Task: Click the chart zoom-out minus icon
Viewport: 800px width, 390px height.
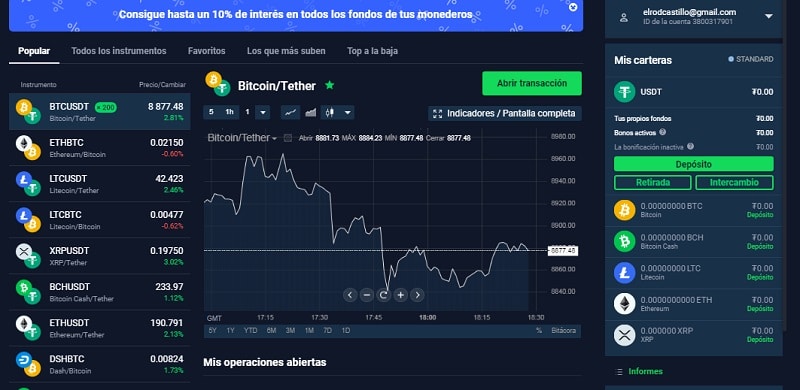Action: pyautogui.click(x=366, y=295)
